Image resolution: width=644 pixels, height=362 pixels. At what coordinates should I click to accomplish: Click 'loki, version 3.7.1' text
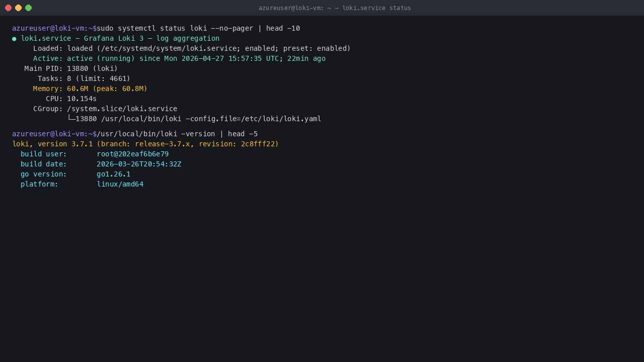(52, 144)
